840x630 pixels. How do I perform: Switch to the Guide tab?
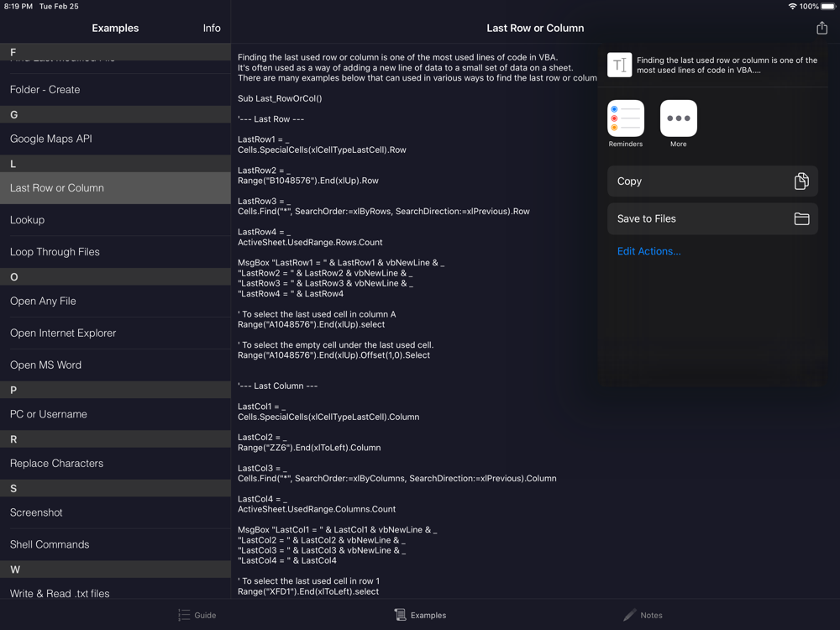[x=197, y=615]
